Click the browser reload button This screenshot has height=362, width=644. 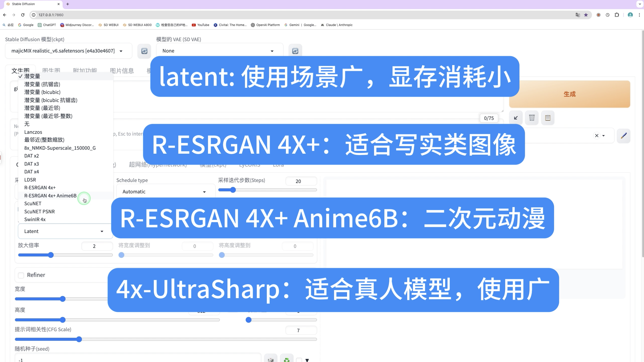pyautogui.click(x=23, y=15)
